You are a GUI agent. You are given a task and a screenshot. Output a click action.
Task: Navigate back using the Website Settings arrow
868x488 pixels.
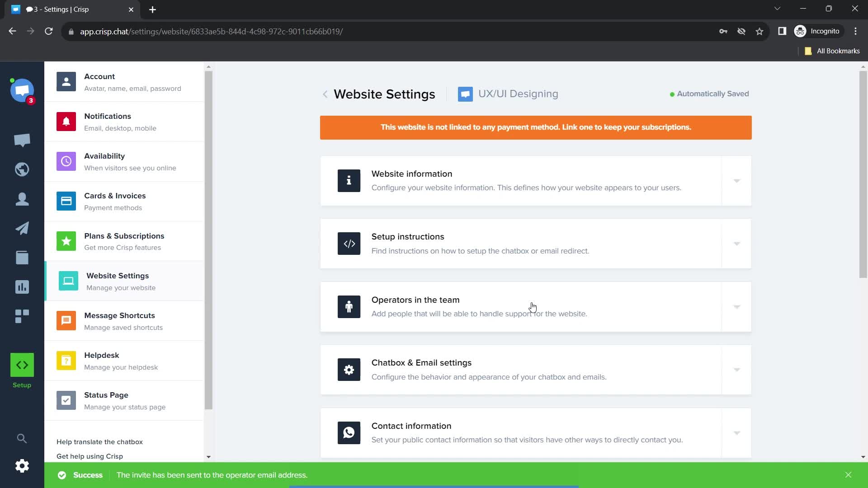(325, 94)
